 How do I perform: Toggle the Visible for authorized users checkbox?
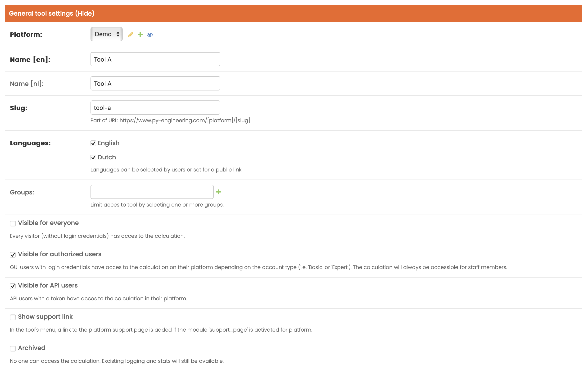click(13, 255)
